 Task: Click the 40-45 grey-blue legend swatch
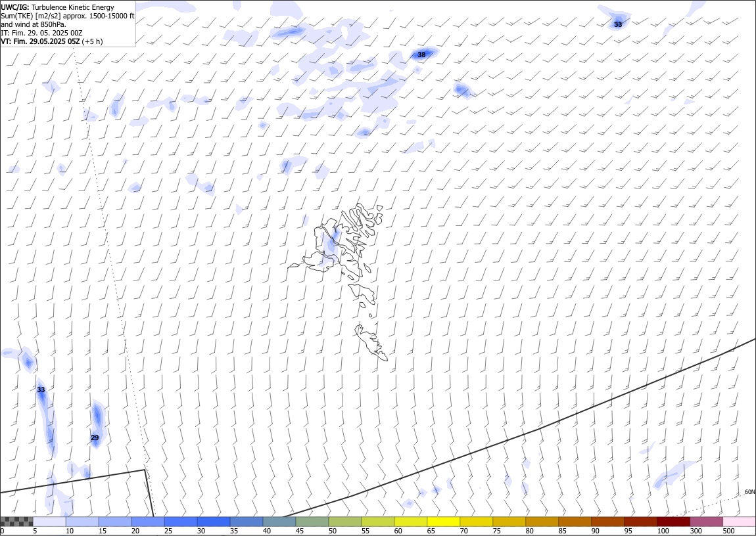coord(279,522)
